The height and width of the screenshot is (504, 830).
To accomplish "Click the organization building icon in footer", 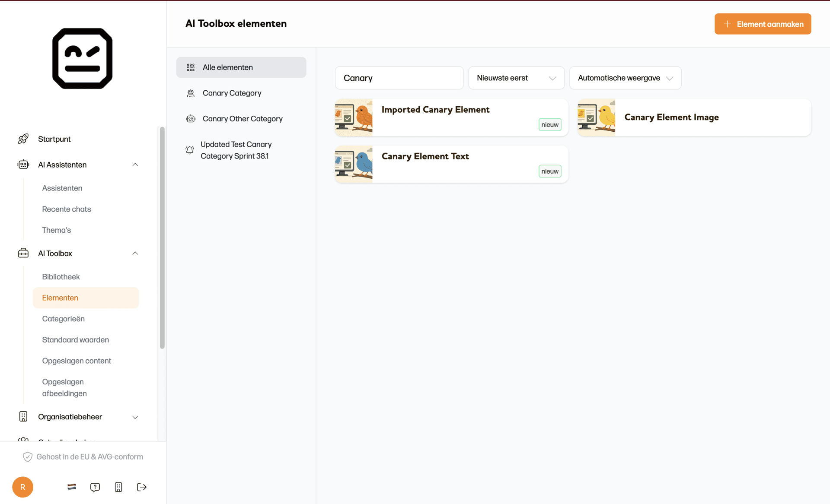I will click(x=118, y=487).
